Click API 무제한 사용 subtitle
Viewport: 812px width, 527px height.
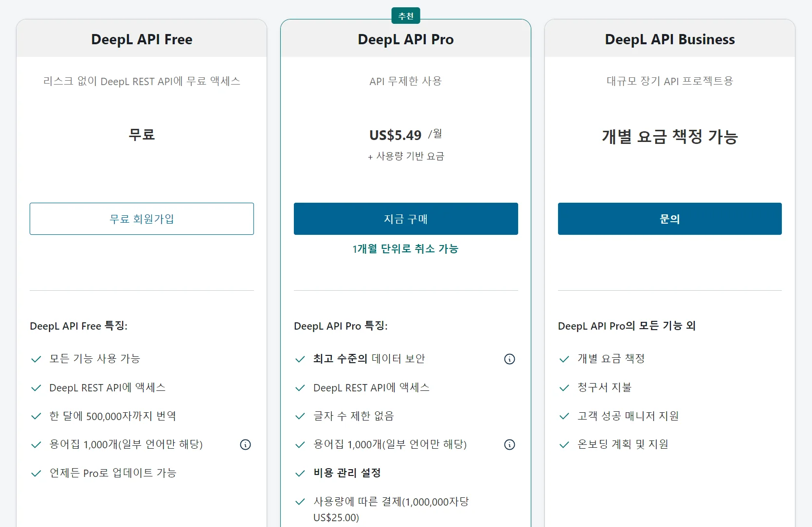406,81
